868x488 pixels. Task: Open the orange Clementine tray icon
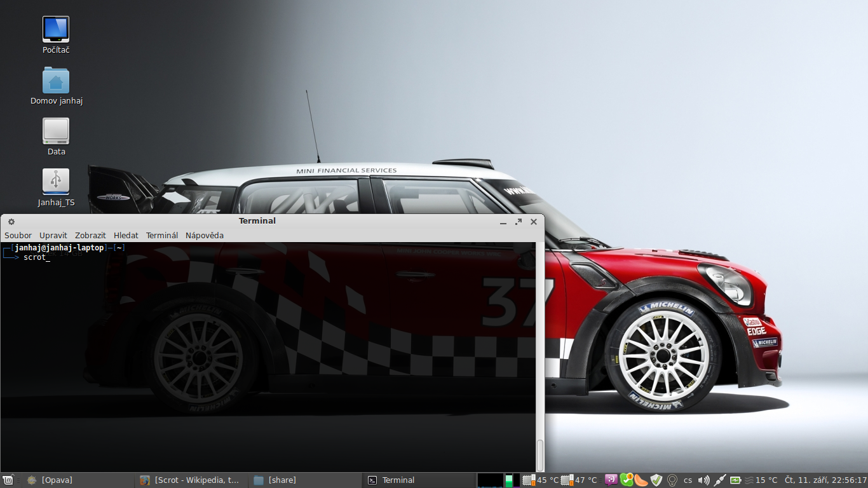pos(641,480)
